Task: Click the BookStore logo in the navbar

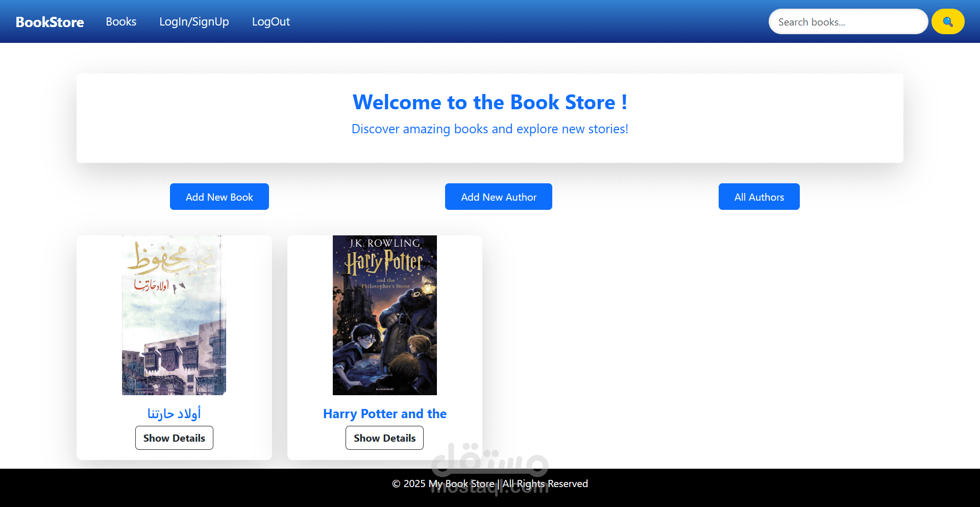Action: coord(49,21)
